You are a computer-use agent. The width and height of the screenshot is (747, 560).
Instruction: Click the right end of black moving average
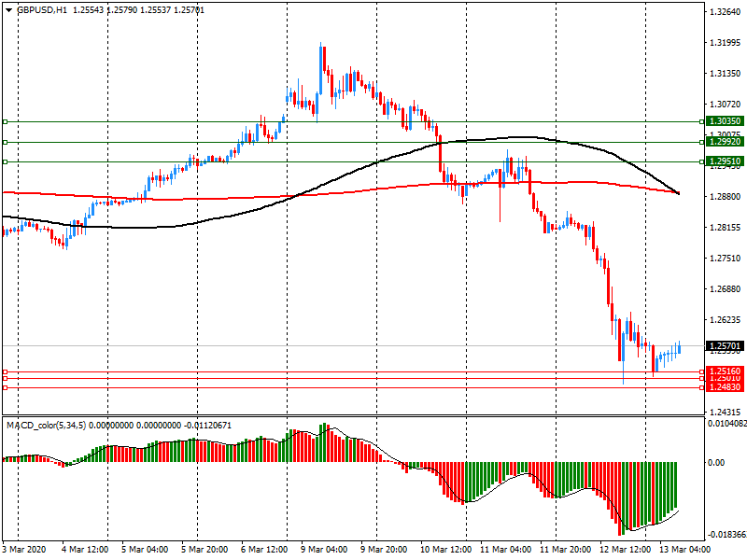[x=678, y=194]
